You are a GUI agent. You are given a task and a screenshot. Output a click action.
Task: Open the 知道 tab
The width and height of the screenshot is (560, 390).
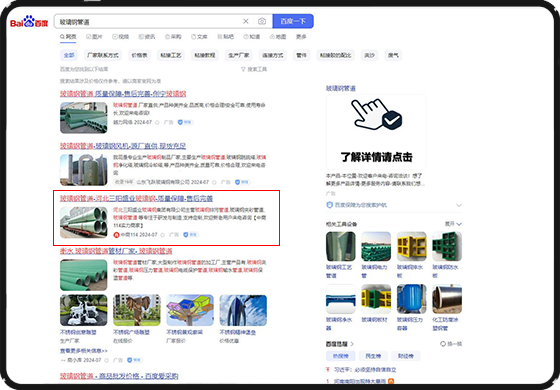[x=252, y=36]
